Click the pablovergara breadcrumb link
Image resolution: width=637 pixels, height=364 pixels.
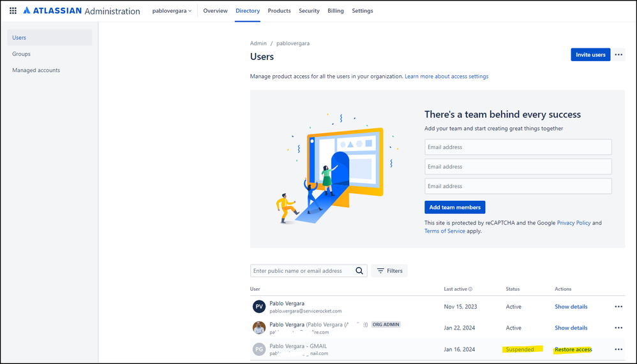(x=293, y=43)
